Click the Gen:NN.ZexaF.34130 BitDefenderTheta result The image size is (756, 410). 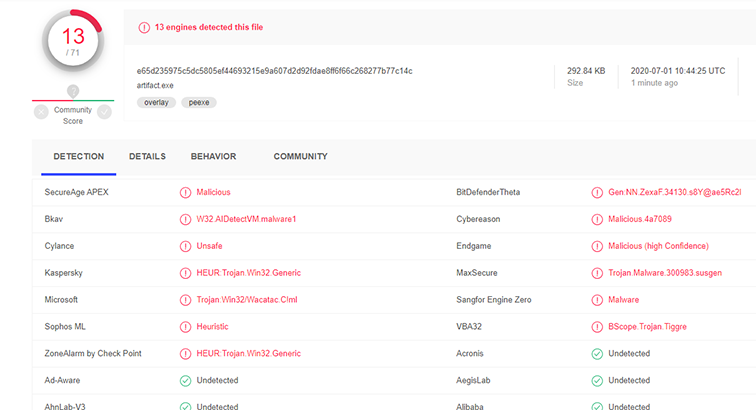[675, 192]
